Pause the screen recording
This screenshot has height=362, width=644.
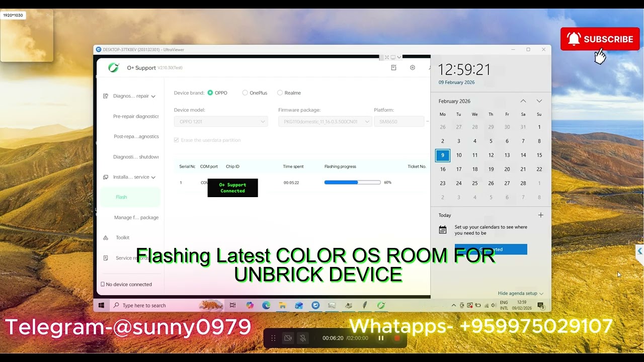point(381,338)
